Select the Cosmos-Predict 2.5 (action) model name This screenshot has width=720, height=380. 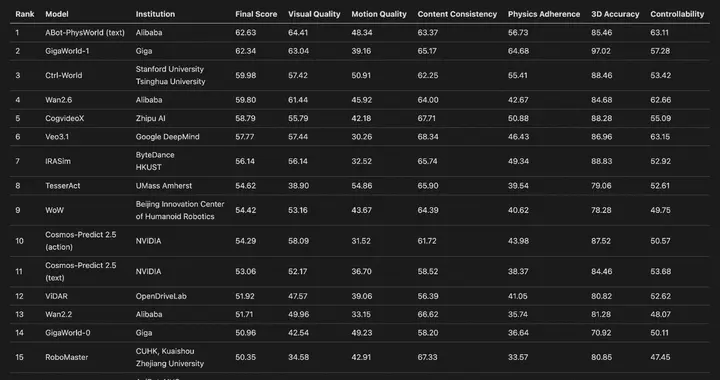(x=81, y=240)
